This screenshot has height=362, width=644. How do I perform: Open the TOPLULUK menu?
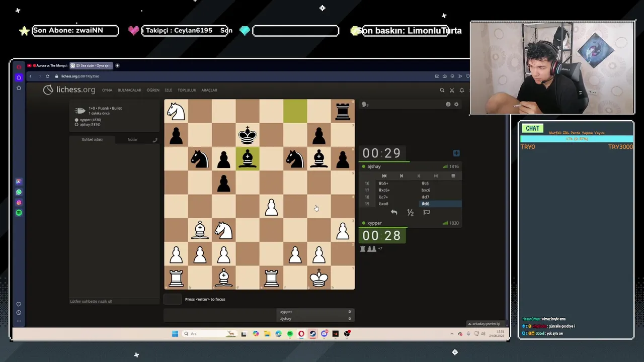coord(187,90)
